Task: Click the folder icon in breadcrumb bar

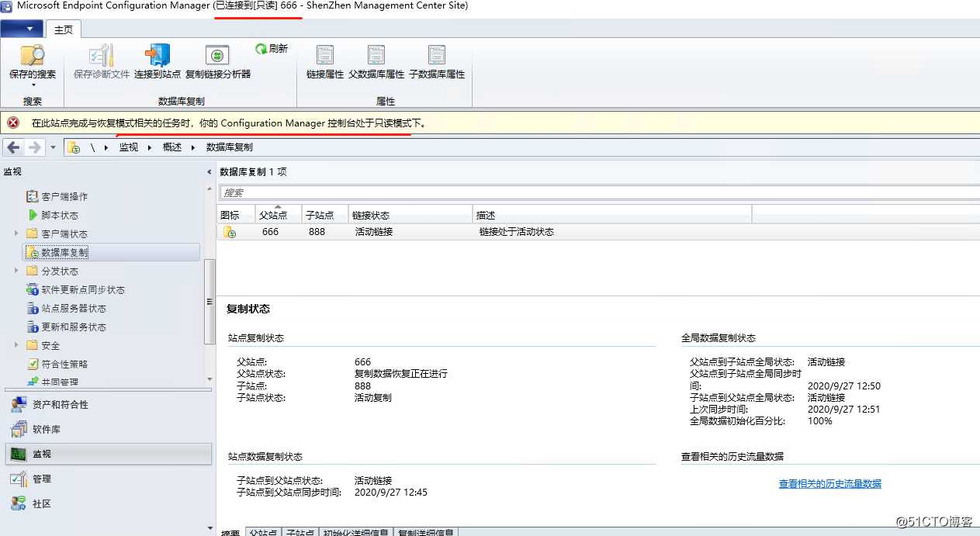Action: (x=74, y=147)
